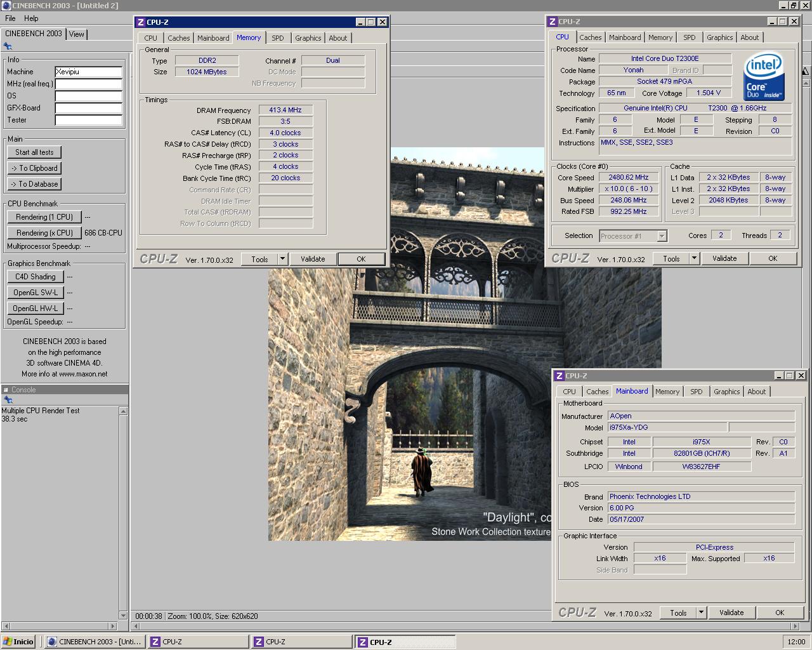
Task: Open the File menu
Action: coord(10,18)
